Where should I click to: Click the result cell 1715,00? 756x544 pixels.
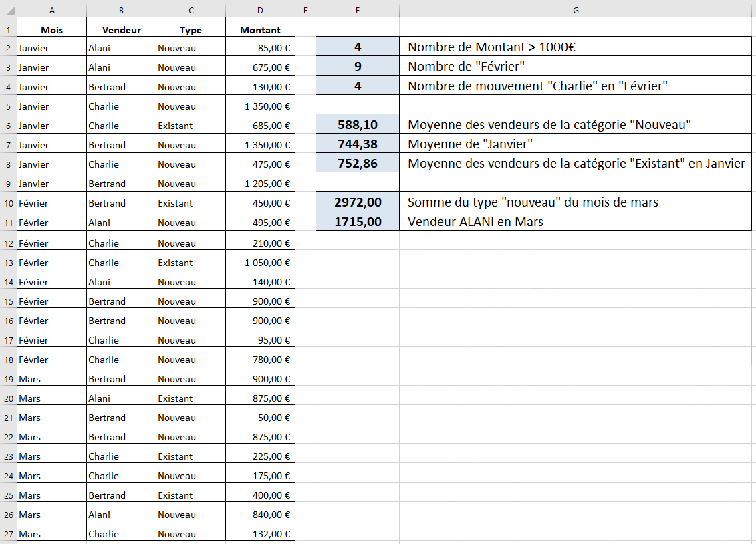pos(358,221)
